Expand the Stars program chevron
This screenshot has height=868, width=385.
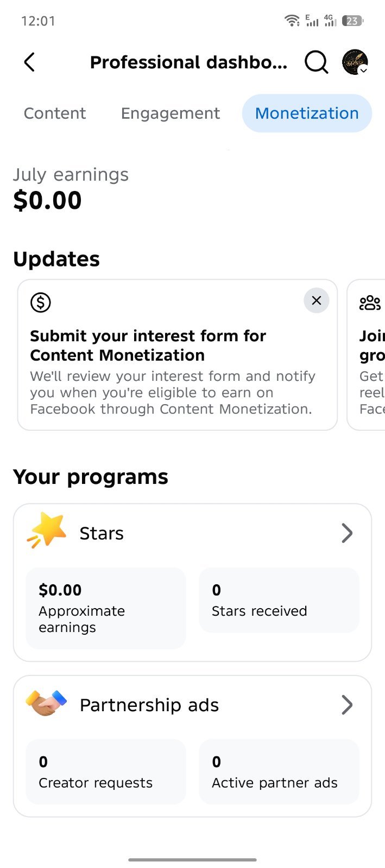[x=347, y=533]
